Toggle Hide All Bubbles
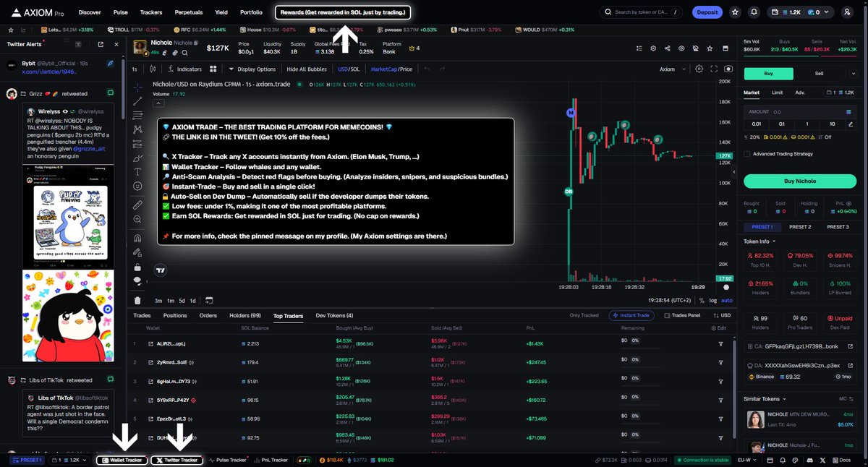This screenshot has height=467, width=868. point(307,69)
